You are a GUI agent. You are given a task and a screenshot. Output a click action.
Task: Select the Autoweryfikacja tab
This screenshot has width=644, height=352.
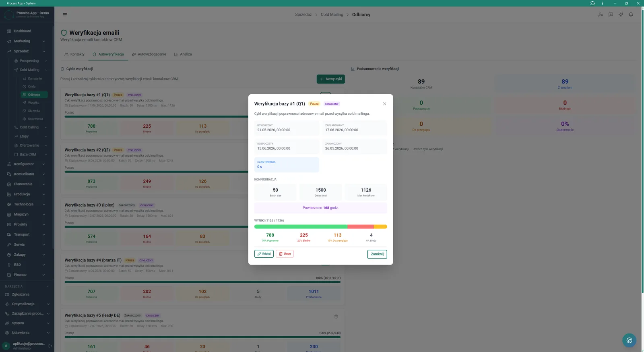tap(108, 54)
